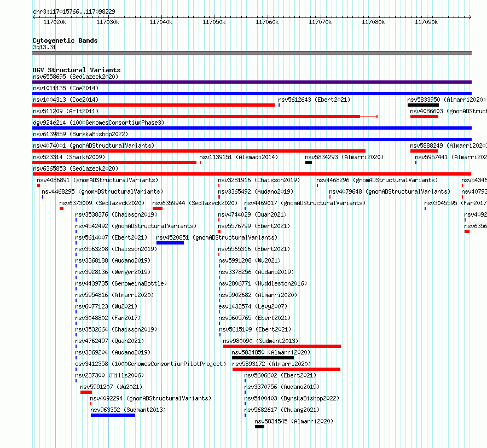Click nsv6139859 (ByrskaBishop2022) label

(x=80, y=134)
